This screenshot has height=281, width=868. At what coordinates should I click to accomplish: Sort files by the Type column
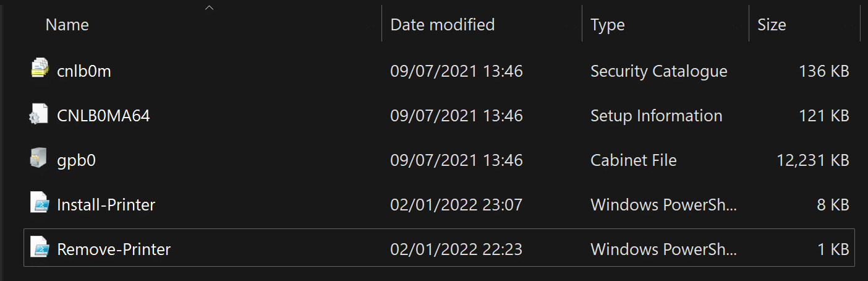607,24
